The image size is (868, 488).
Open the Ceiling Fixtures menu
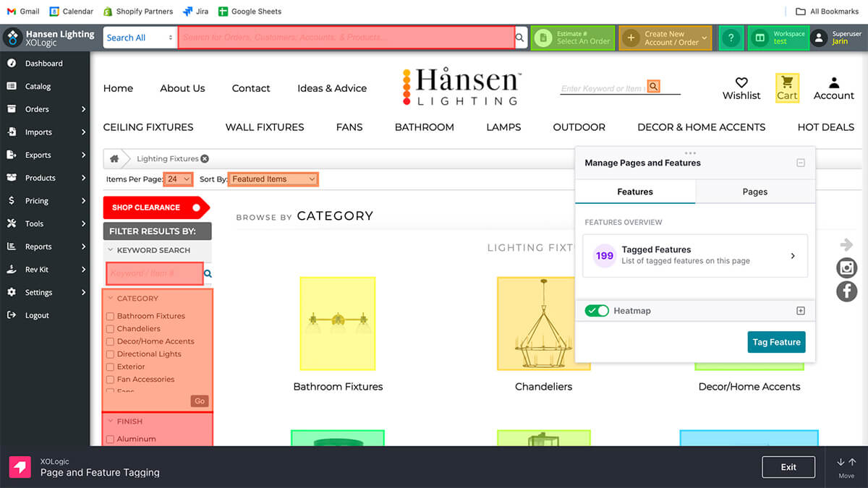148,127
